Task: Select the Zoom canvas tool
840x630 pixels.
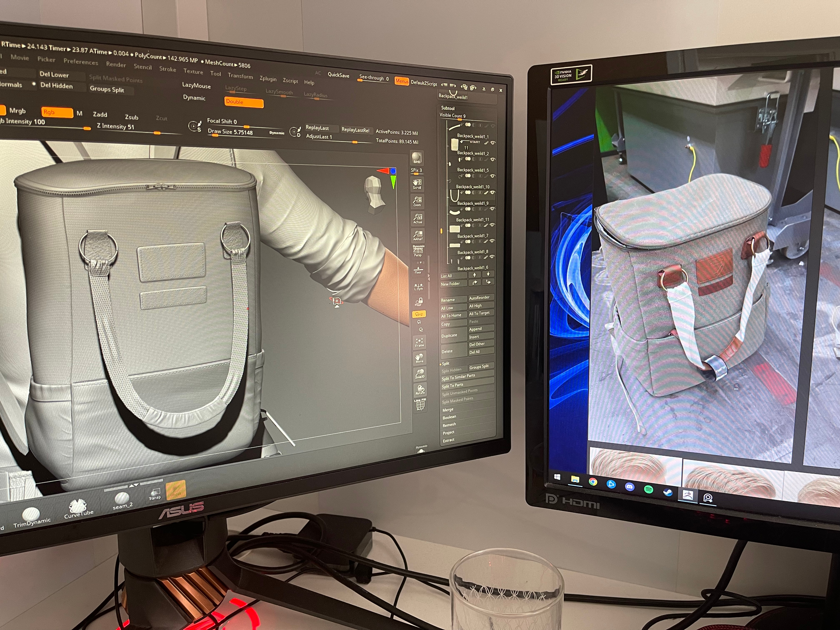Action: [417, 201]
